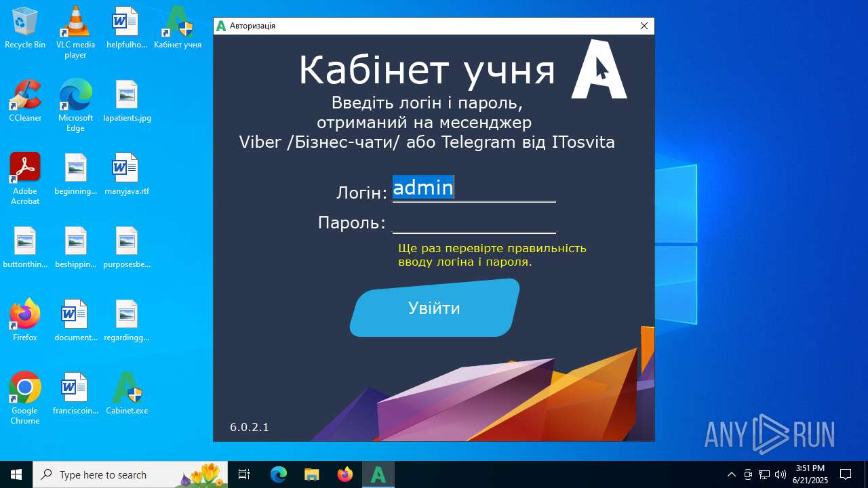Open notification center icon
The width and height of the screenshot is (868, 488).
pos(846,474)
